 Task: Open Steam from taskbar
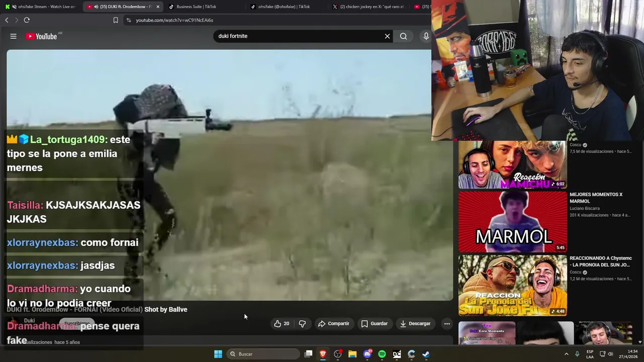point(426,354)
